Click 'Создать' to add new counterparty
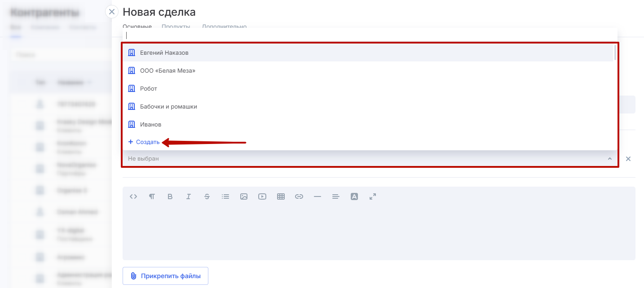 [144, 142]
